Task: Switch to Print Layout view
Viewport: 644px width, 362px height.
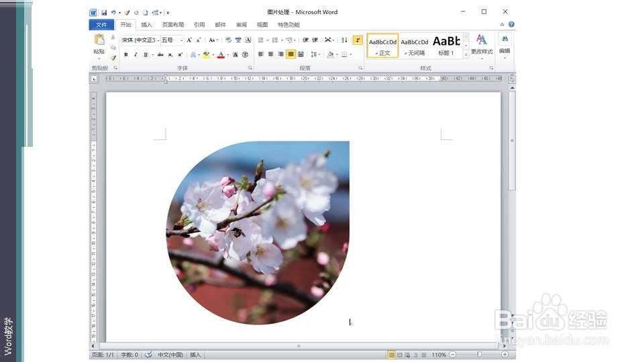Action: click(x=391, y=355)
